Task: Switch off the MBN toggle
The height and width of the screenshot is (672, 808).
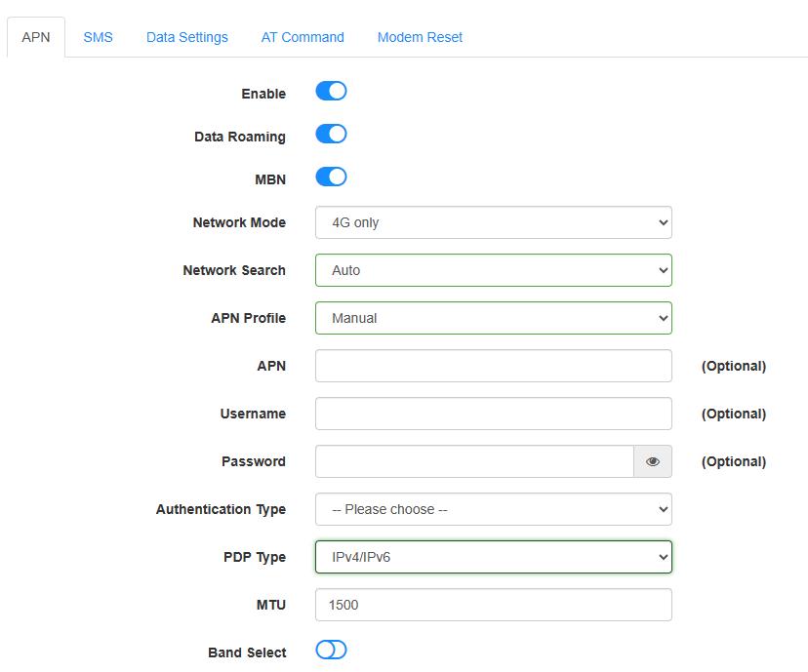Action: [331, 178]
